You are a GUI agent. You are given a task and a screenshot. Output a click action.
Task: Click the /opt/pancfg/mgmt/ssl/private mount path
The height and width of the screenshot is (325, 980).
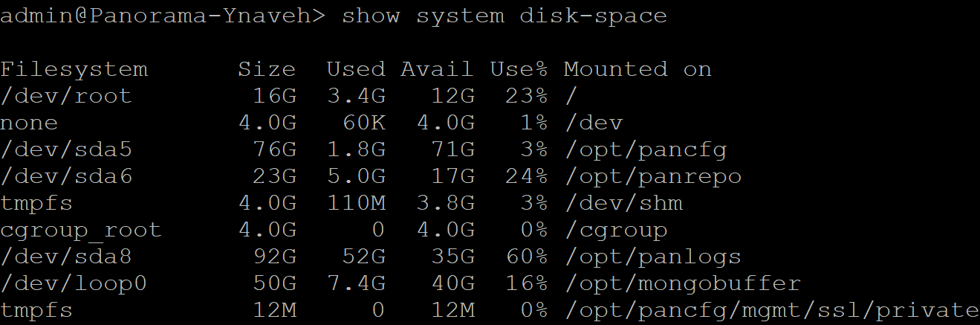(771, 310)
